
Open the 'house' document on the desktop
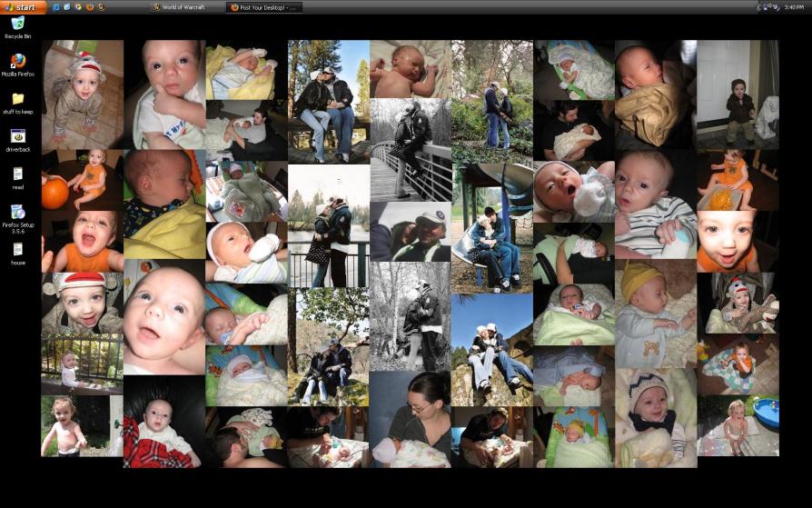coord(17,250)
